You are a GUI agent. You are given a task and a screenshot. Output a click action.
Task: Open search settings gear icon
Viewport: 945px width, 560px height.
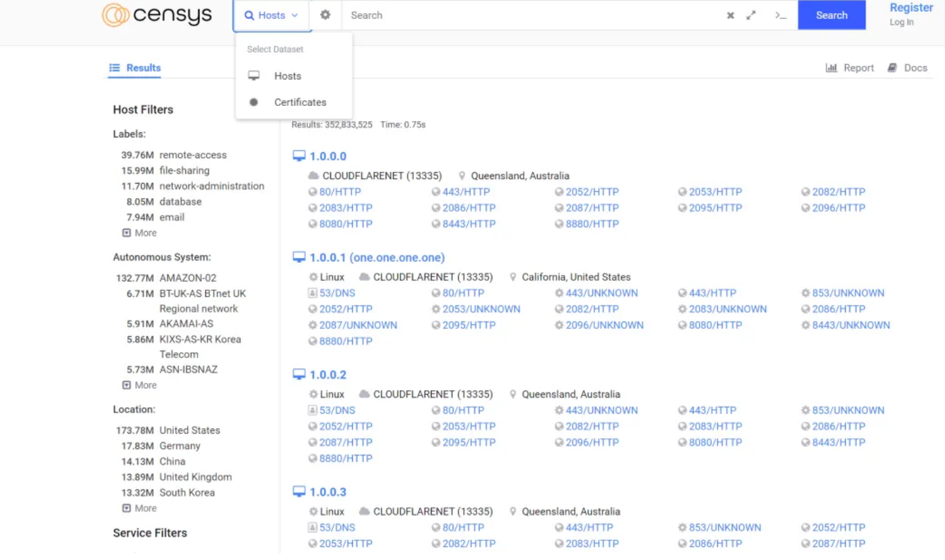[x=325, y=15]
